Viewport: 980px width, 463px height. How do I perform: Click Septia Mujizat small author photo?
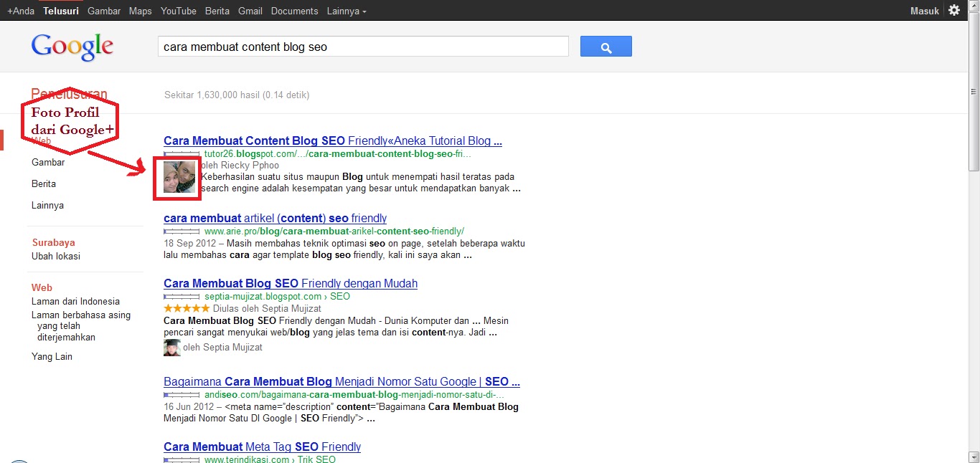point(172,348)
